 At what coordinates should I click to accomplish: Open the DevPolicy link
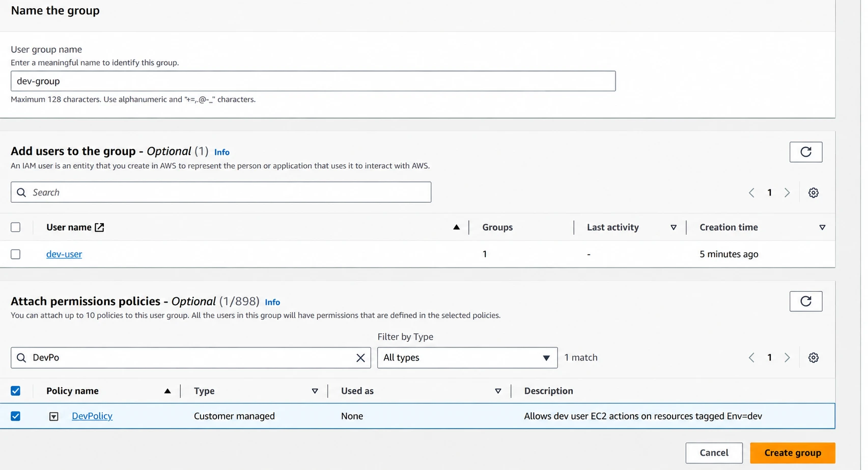coord(92,416)
